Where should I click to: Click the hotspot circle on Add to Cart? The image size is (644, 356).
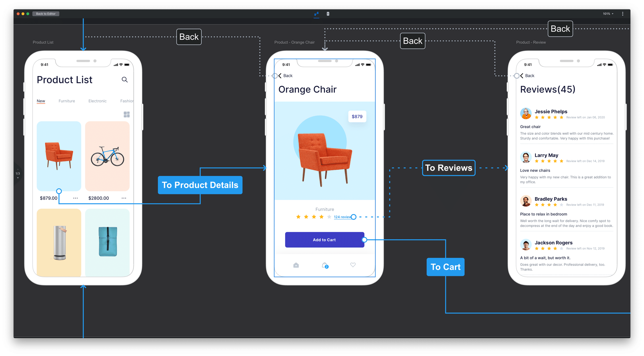click(364, 240)
